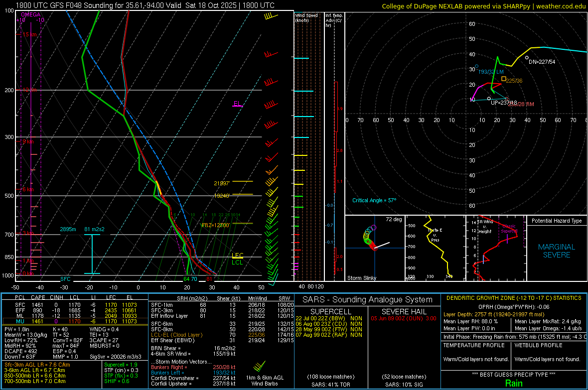Click the 2895m effective inflow label
588x390 pixels.
[x=68, y=229]
